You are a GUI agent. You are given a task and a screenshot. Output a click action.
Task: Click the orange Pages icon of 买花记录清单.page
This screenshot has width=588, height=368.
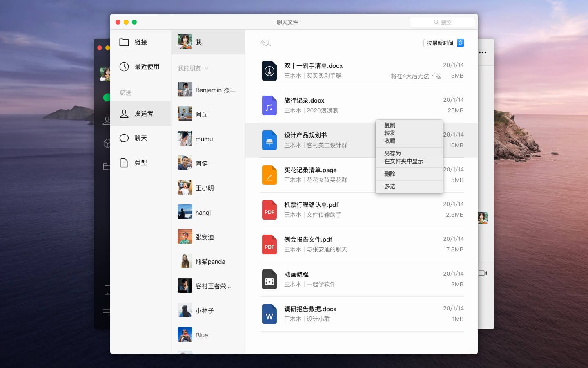[269, 175]
